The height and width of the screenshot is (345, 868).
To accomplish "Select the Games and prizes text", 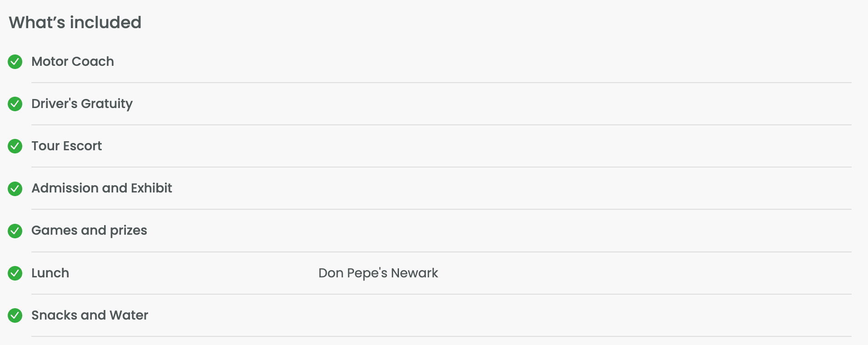I will click(90, 231).
